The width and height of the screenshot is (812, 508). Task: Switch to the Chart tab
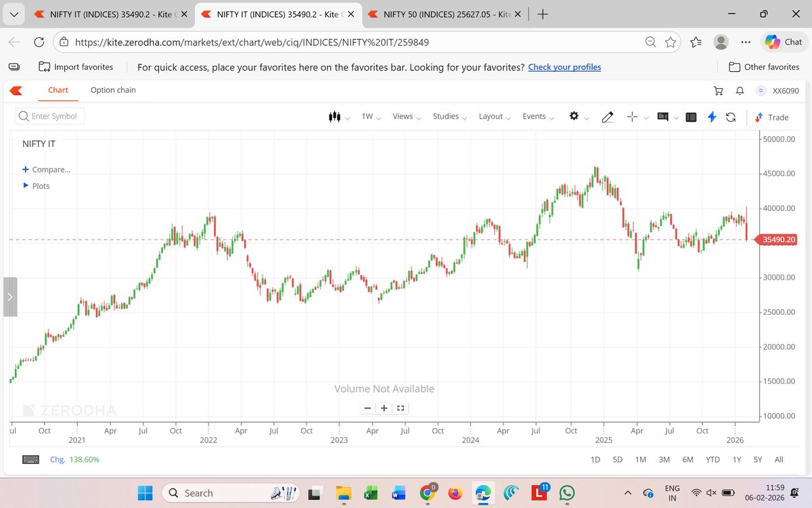[58, 90]
